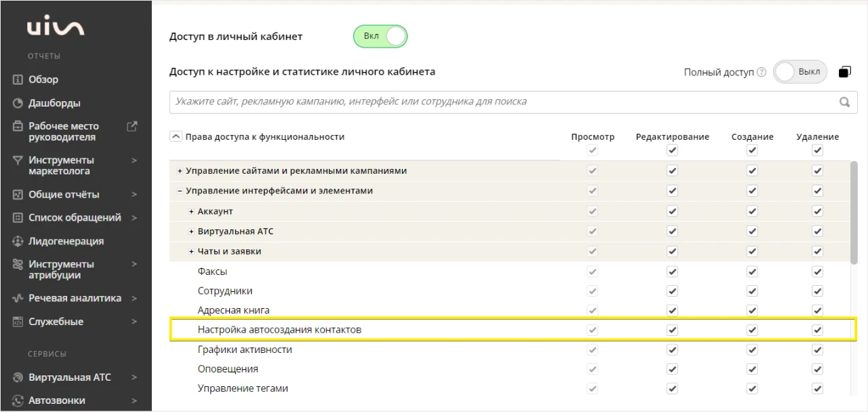Uncheck Удаление for Настройка автосоздания контактов
Viewport: 868px width, 412px height.
pos(817,331)
